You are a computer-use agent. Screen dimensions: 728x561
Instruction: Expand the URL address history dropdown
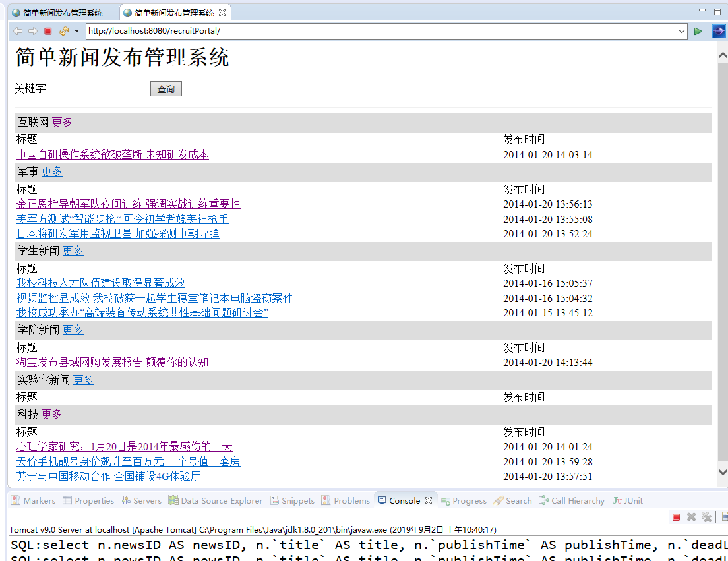[682, 30]
